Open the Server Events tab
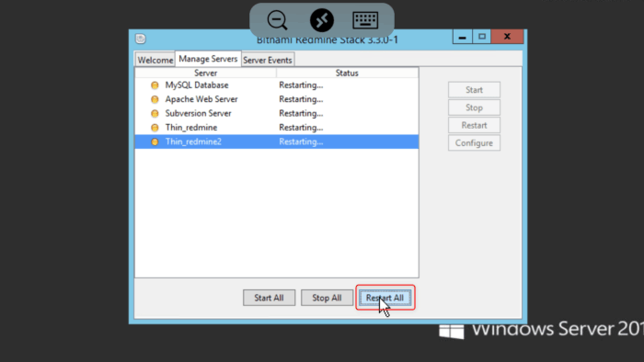 [268, 60]
